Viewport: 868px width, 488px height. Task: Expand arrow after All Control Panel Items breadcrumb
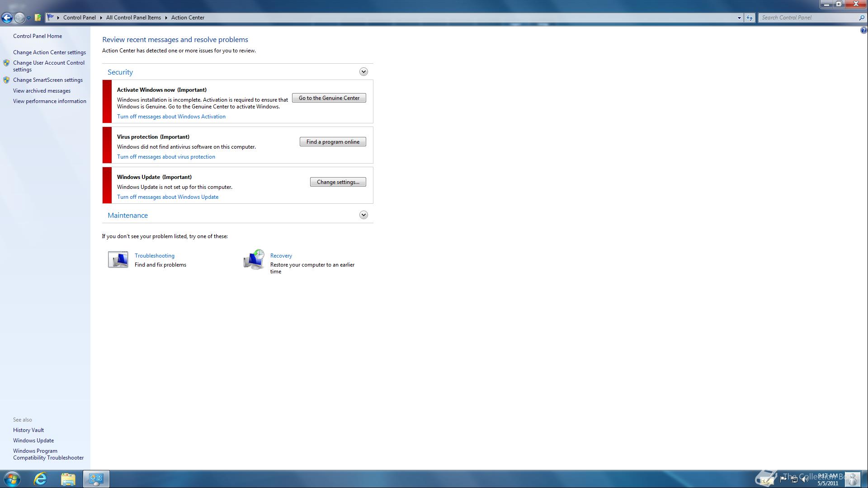point(166,18)
